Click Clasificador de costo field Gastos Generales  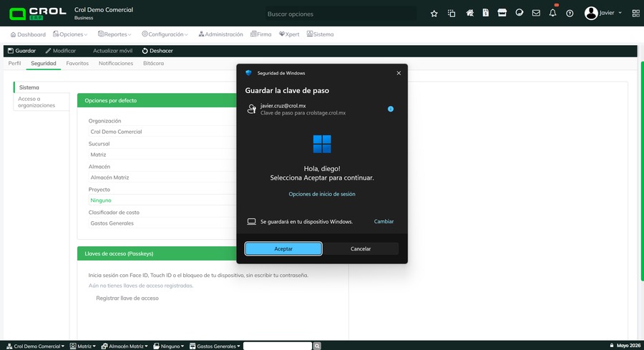click(162, 223)
